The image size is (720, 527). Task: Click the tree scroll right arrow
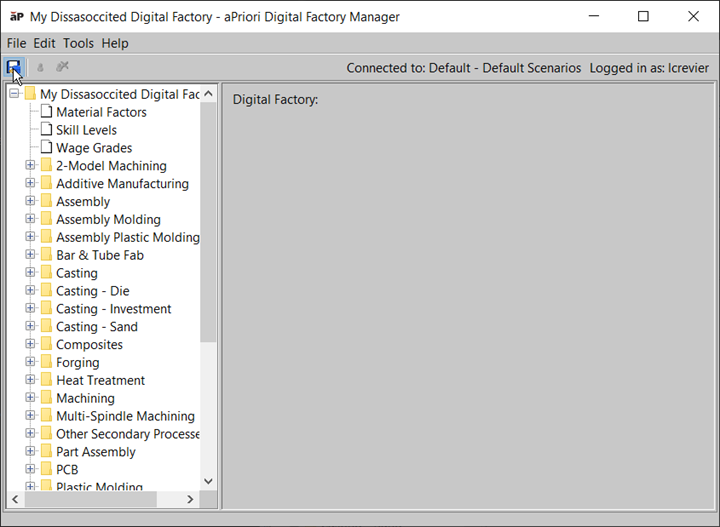(190, 499)
